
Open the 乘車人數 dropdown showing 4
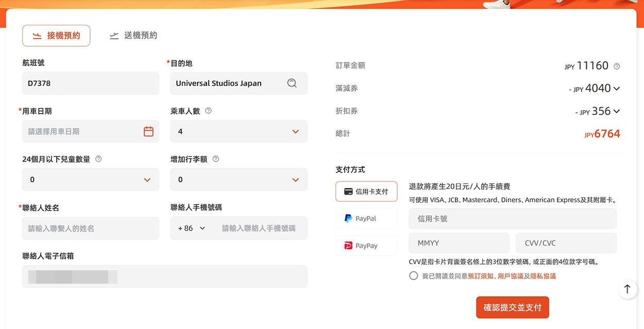(x=239, y=131)
